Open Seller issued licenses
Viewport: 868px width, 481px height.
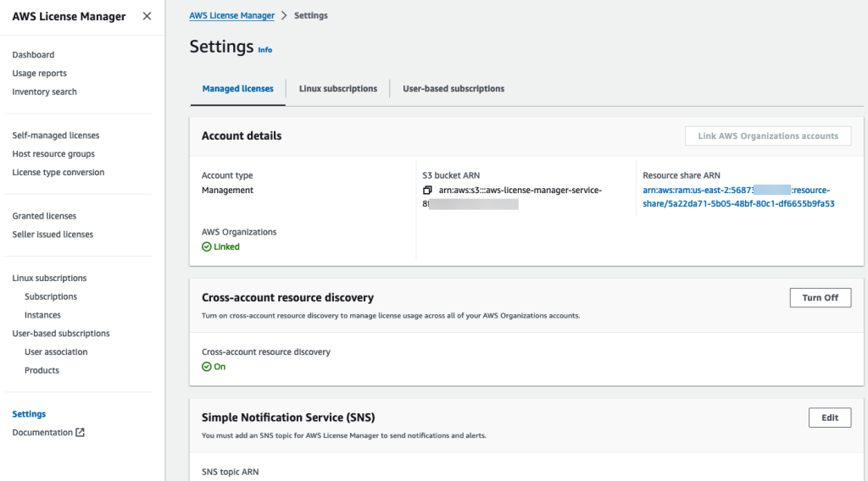point(53,235)
